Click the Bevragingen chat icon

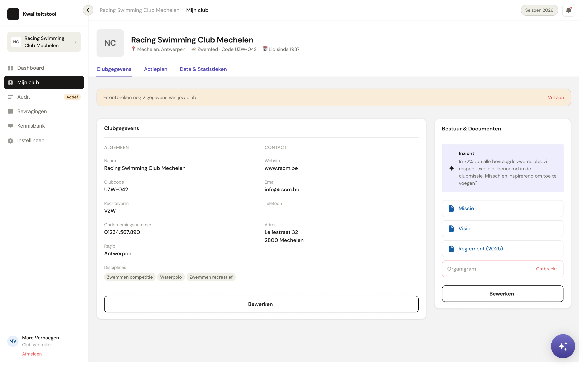pyautogui.click(x=10, y=112)
